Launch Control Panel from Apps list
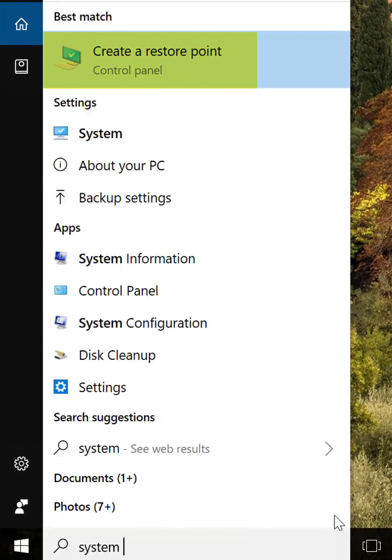Viewport: 392px width, 560px height. pyautogui.click(x=197, y=291)
